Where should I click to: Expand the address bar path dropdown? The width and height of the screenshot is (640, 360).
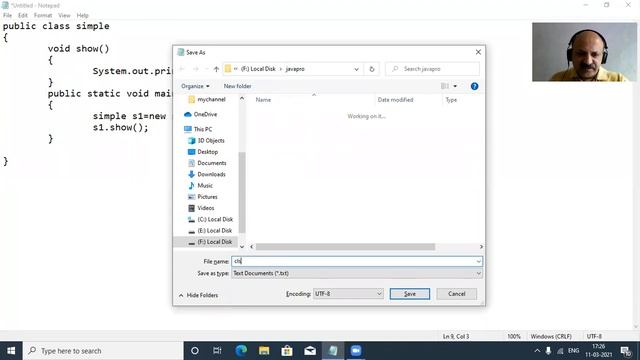click(x=356, y=69)
